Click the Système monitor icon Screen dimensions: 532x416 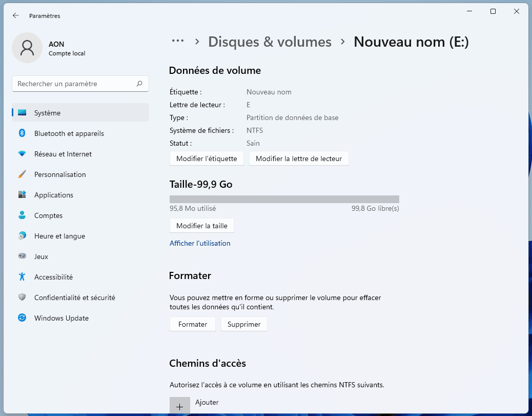(22, 113)
